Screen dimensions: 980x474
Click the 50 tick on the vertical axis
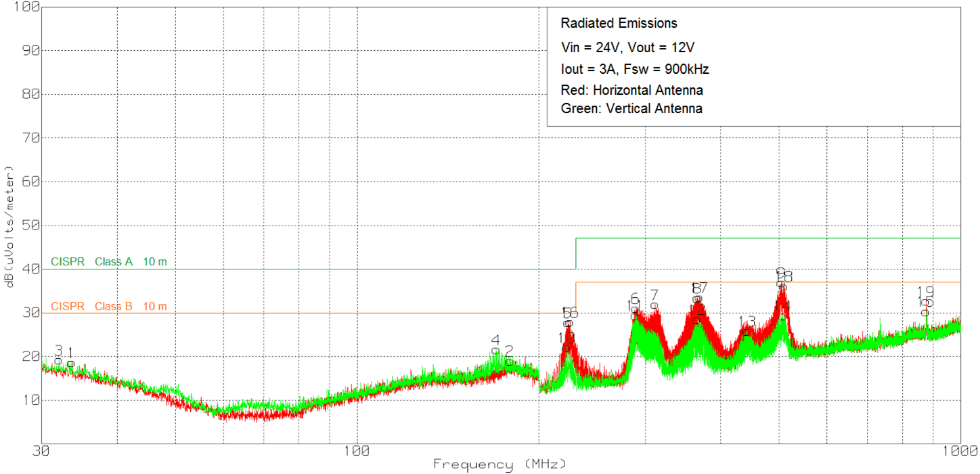coord(31,225)
